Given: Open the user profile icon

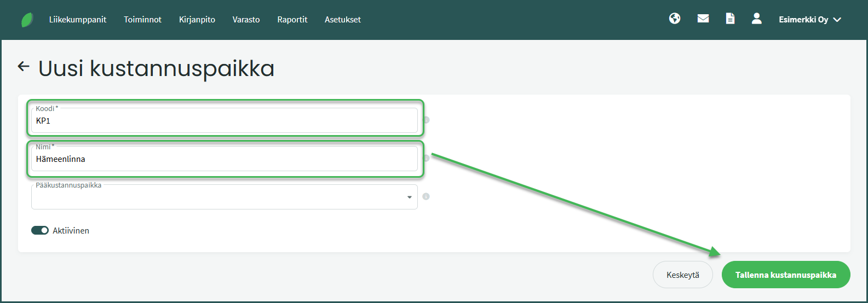Looking at the screenshot, I should (756, 19).
